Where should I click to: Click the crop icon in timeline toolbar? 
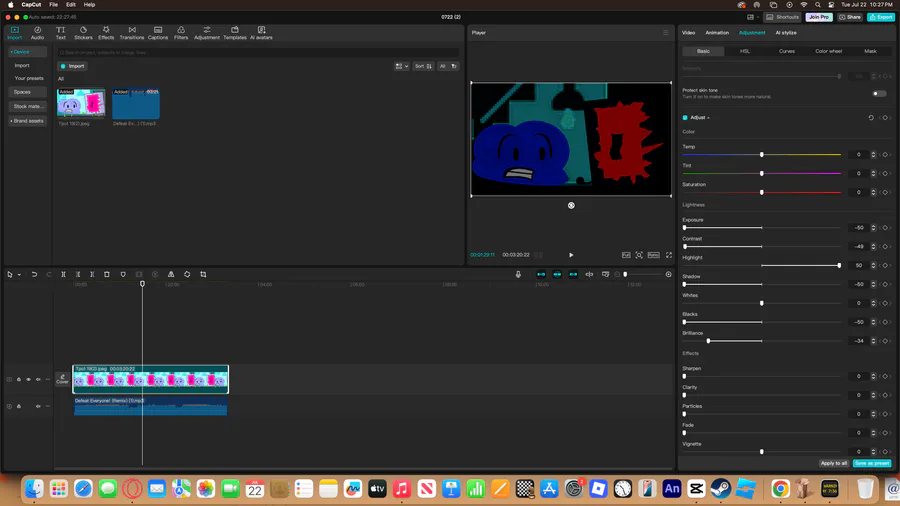tap(203, 274)
